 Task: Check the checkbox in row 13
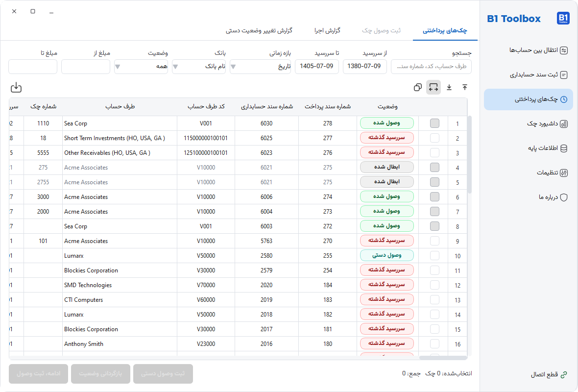point(434,300)
